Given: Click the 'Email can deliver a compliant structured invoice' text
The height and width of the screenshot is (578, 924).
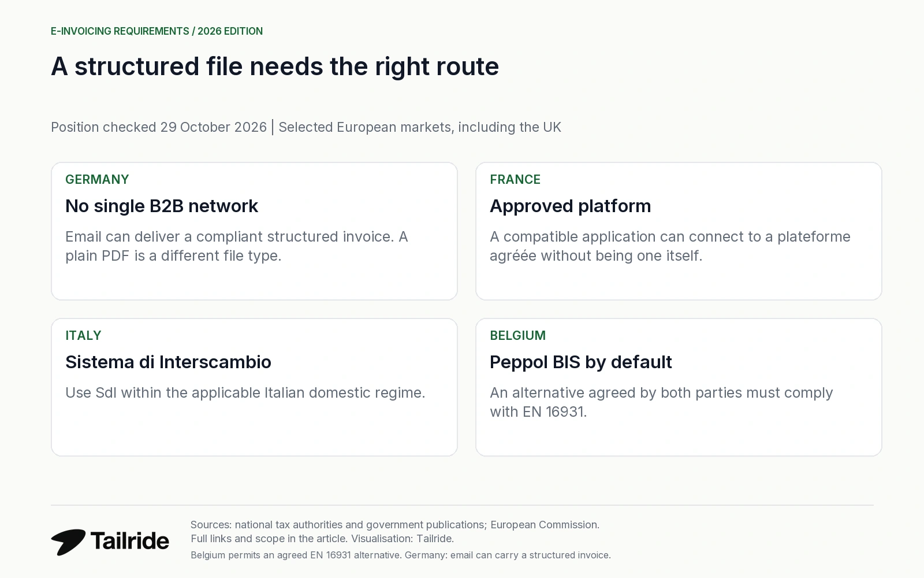Looking at the screenshot, I should pyautogui.click(x=237, y=246).
